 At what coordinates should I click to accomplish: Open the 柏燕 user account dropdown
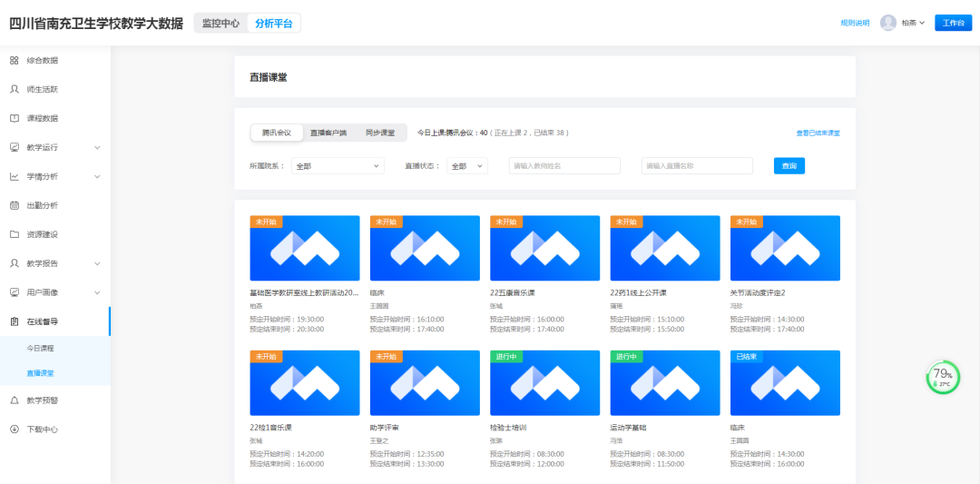pyautogui.click(x=913, y=23)
